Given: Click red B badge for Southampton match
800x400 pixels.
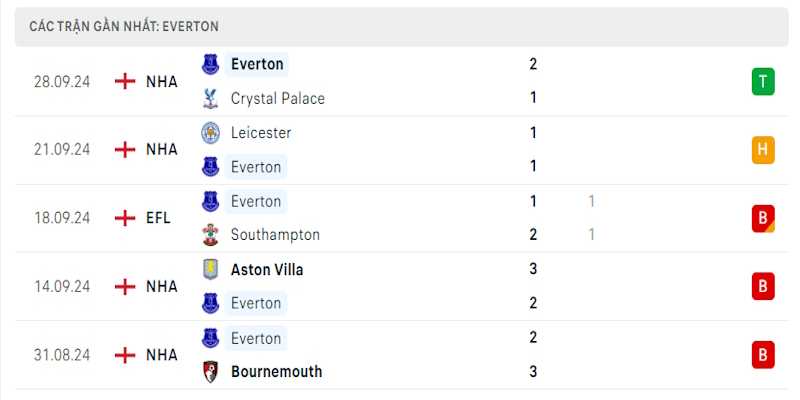Looking at the screenshot, I should [763, 218].
